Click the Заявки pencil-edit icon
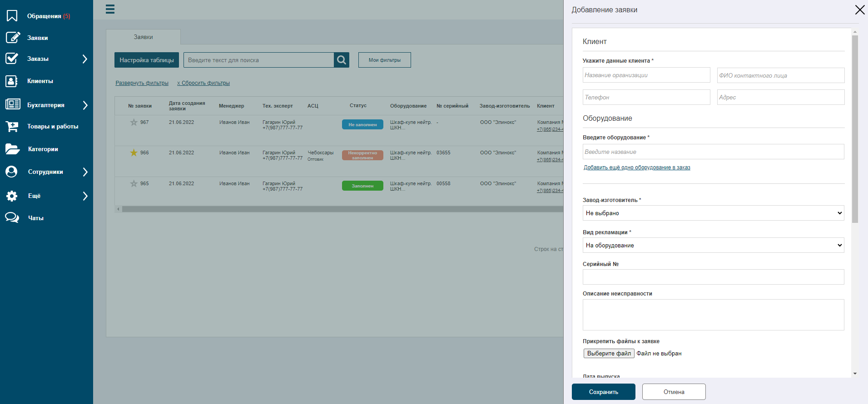Image resolution: width=868 pixels, height=404 pixels. pyautogui.click(x=13, y=37)
